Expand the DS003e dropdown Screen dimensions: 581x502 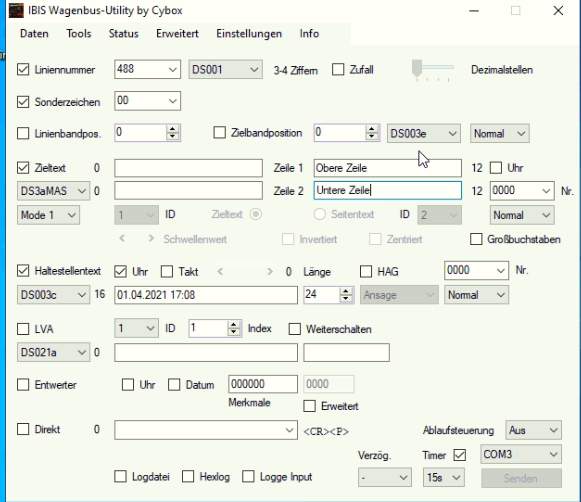424,133
